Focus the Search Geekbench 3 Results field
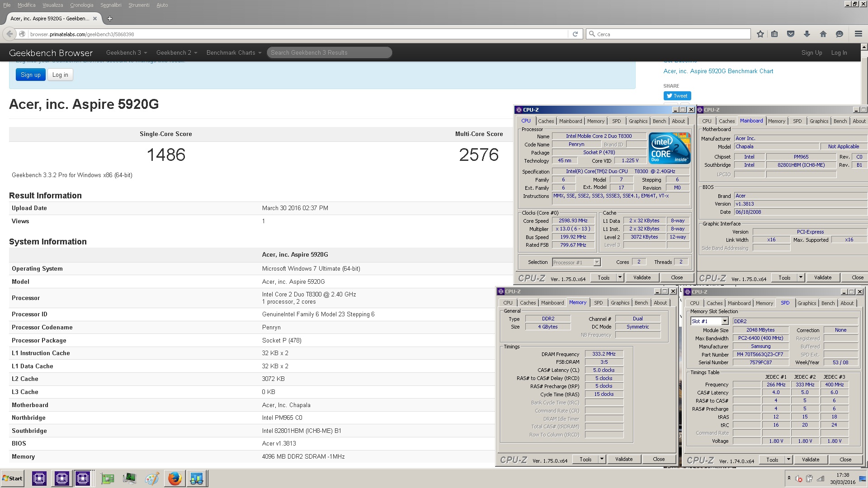The height and width of the screenshot is (488, 868). tap(329, 53)
